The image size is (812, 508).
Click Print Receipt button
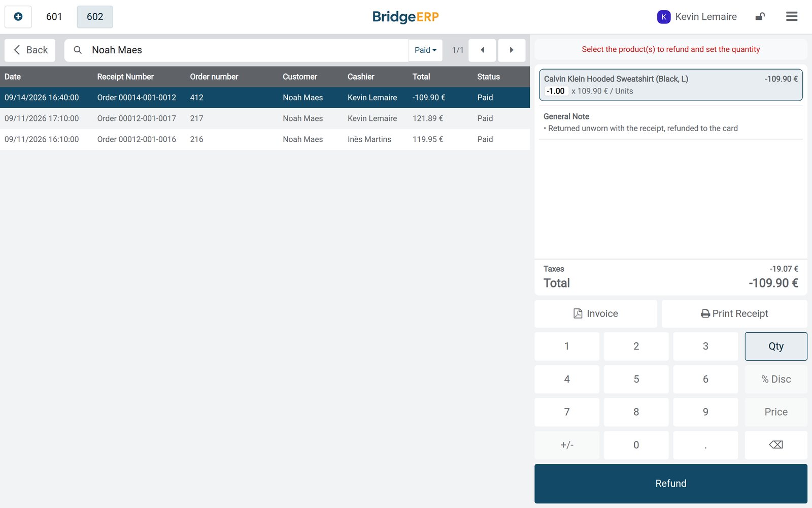click(x=734, y=313)
